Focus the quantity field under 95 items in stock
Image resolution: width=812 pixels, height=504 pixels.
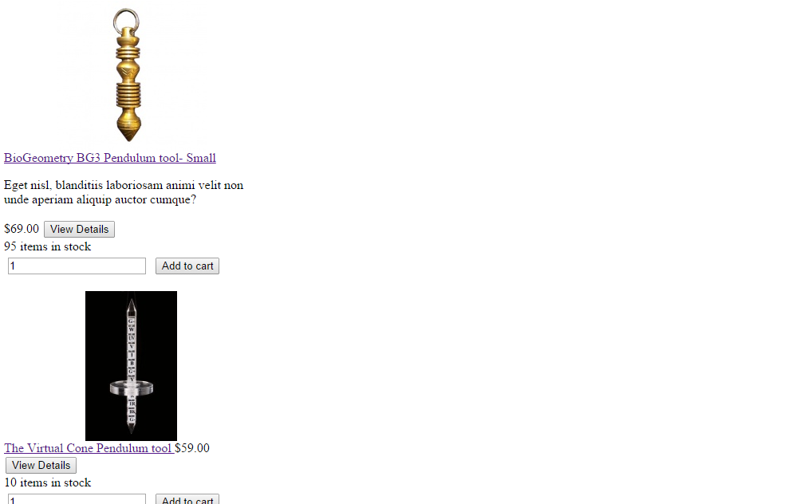point(77,266)
